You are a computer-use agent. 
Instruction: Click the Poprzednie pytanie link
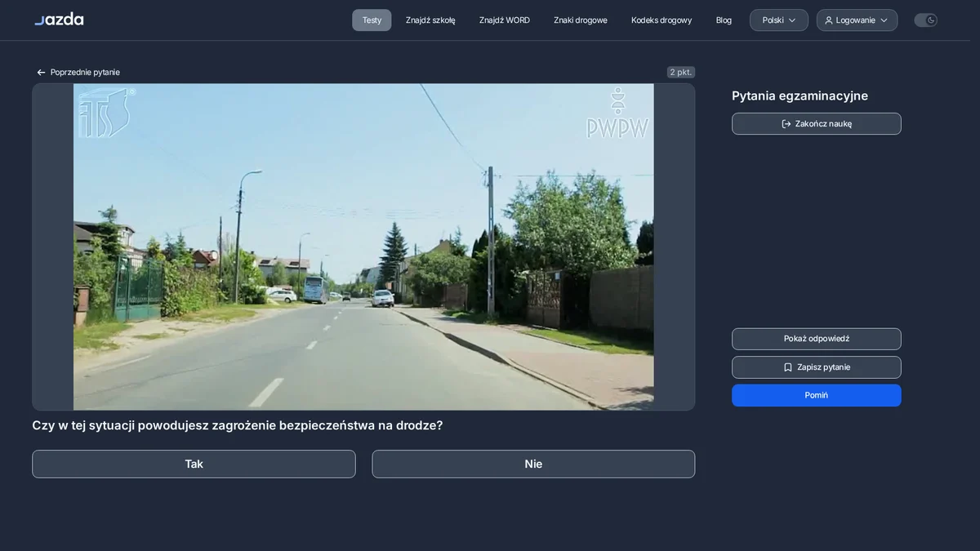[x=78, y=73]
